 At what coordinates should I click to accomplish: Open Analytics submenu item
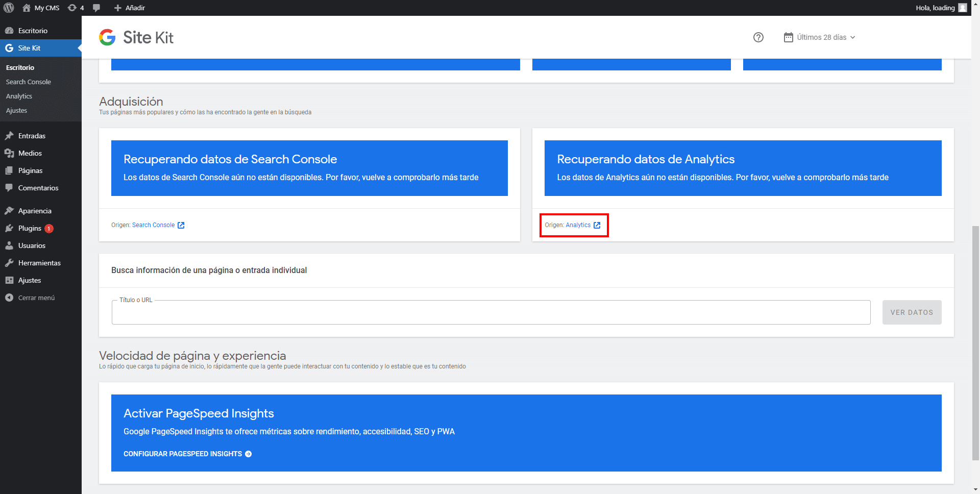pos(19,96)
